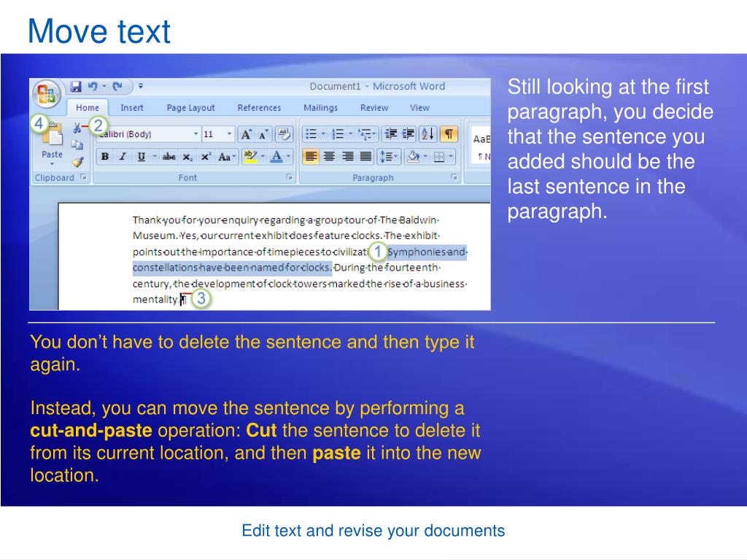This screenshot has width=747, height=560.
Task: Justify the paragraph text
Action: coord(365,156)
